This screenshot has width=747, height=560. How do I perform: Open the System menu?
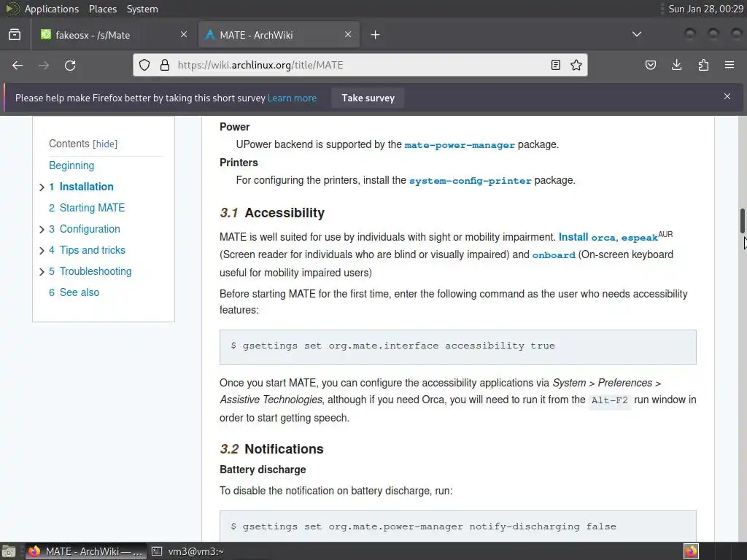[142, 9]
